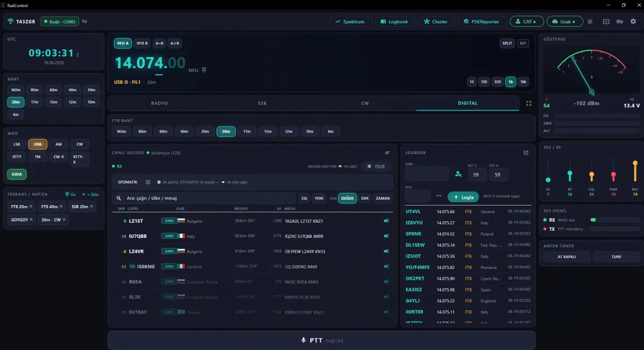Click the megaphone icon for LZ4VR
Screen dimensions: 644x350
(x=386, y=251)
